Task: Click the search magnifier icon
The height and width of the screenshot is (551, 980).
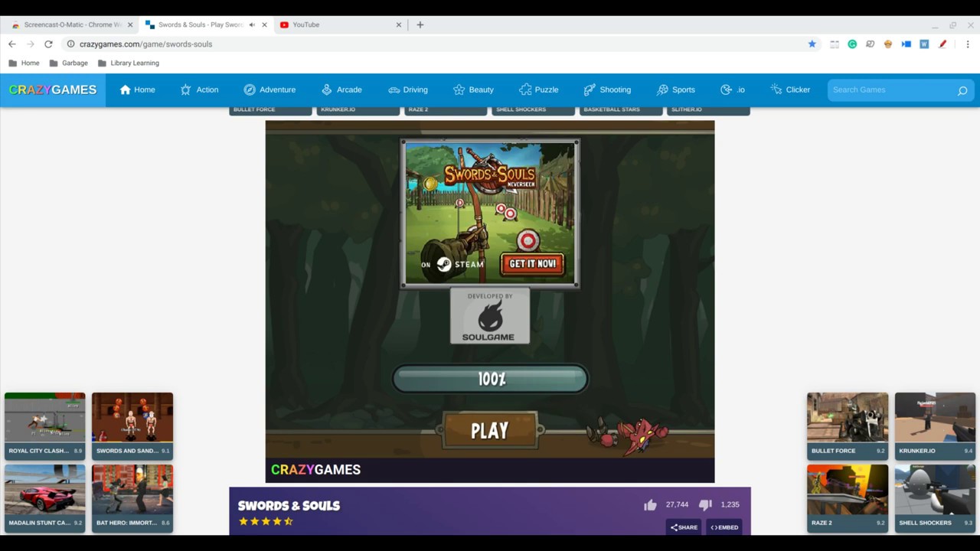Action: [962, 90]
